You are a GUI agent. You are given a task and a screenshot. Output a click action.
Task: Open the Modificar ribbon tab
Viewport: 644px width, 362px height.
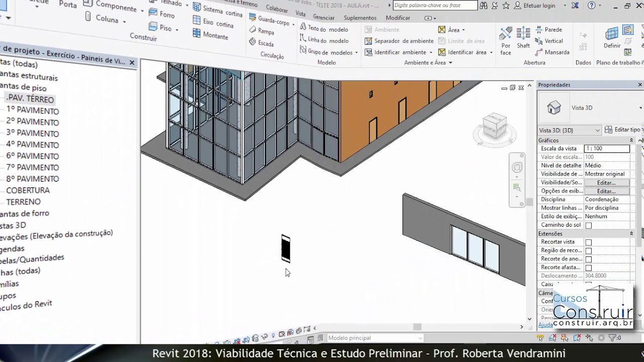(398, 18)
